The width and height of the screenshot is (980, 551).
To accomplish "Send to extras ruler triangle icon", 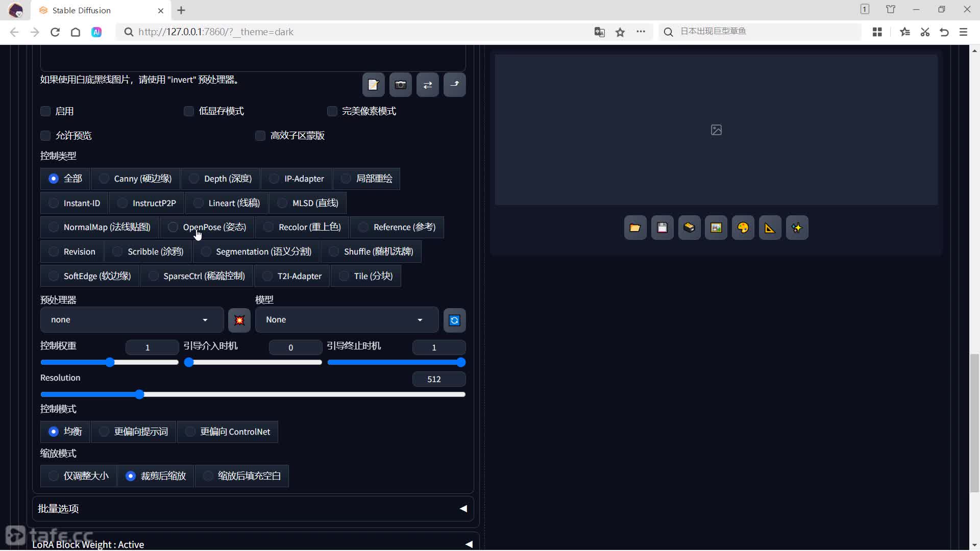I will click(770, 228).
